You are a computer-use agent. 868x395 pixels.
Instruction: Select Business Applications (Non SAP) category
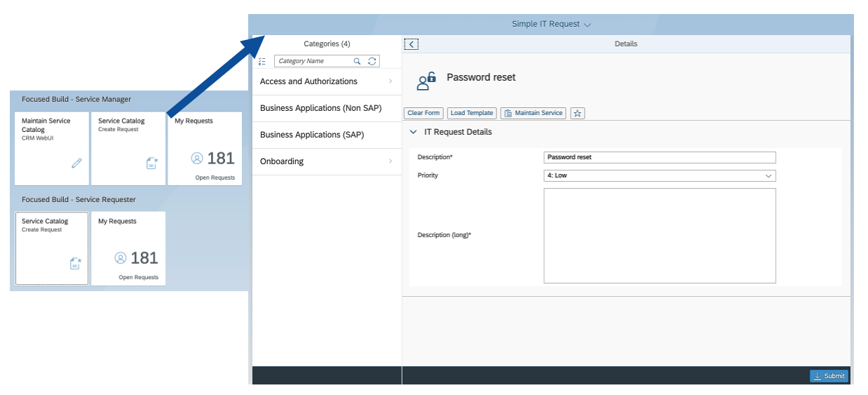326,108
